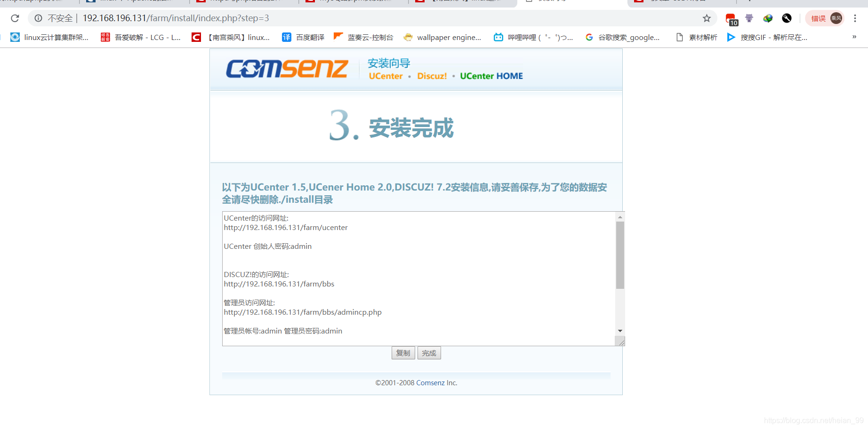Click the 复制 button

pos(403,353)
